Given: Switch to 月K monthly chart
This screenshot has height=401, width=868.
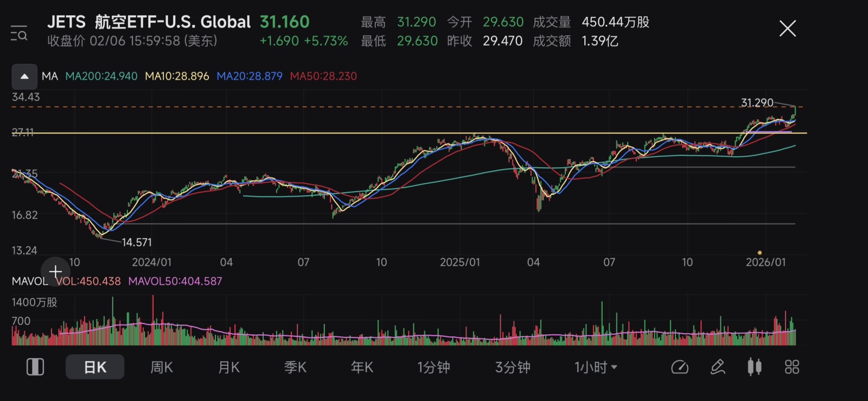Looking at the screenshot, I should click(x=228, y=367).
